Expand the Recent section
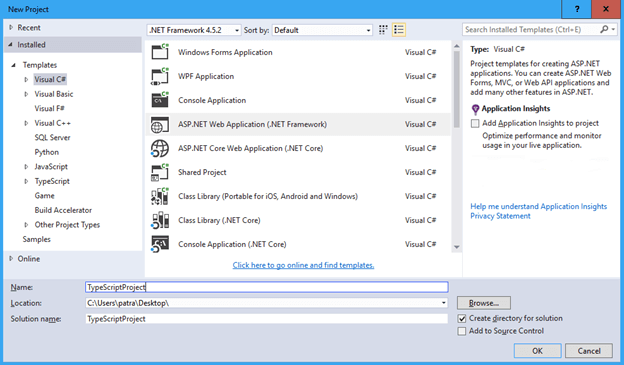This screenshot has width=624, height=365. pyautogui.click(x=11, y=27)
